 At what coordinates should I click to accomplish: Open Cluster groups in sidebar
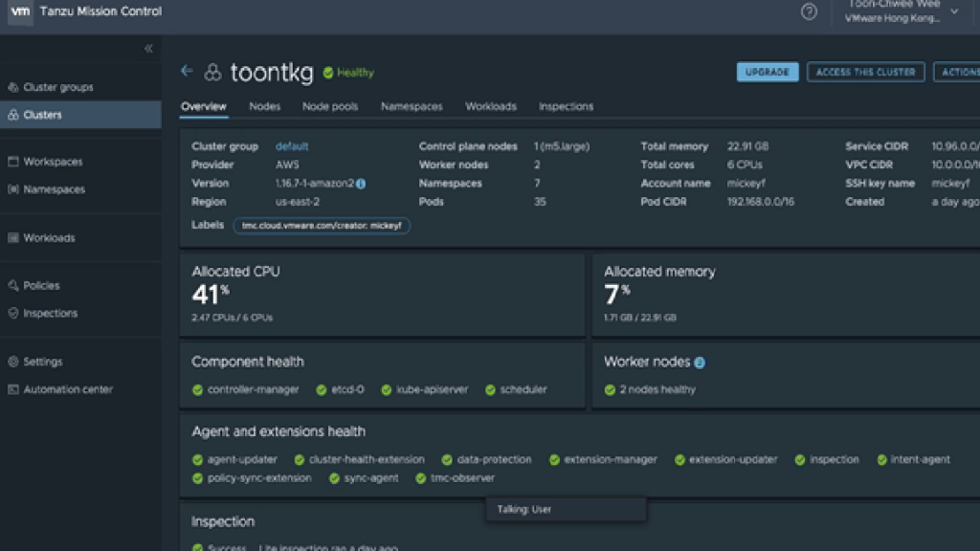pos(57,87)
